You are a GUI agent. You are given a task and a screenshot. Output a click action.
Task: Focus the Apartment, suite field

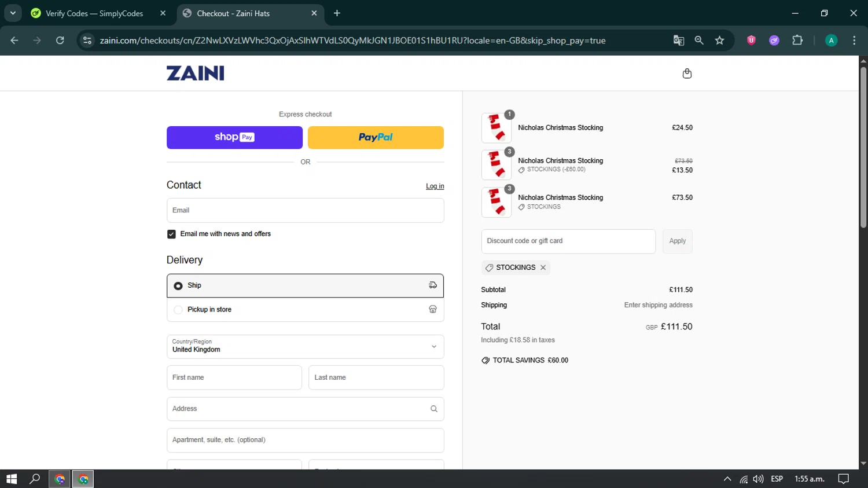305,440
